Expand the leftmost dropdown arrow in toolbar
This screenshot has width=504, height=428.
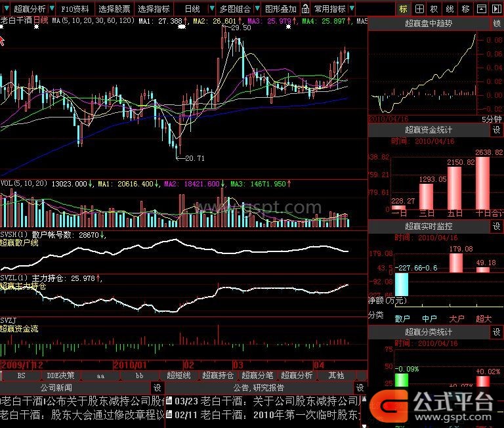6,9
